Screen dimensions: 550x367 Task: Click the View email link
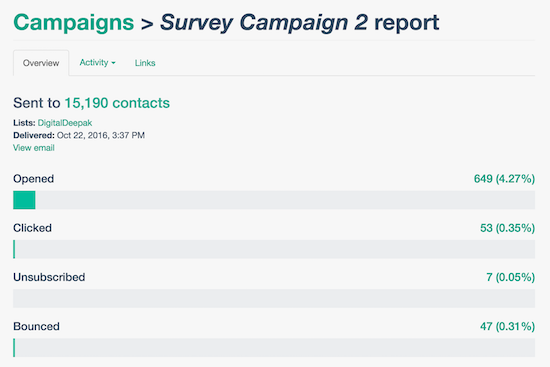[34, 148]
